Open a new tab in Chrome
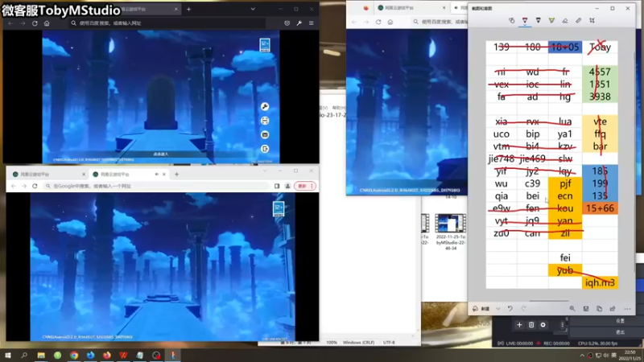The width and height of the screenshot is (644, 362). tap(176, 175)
